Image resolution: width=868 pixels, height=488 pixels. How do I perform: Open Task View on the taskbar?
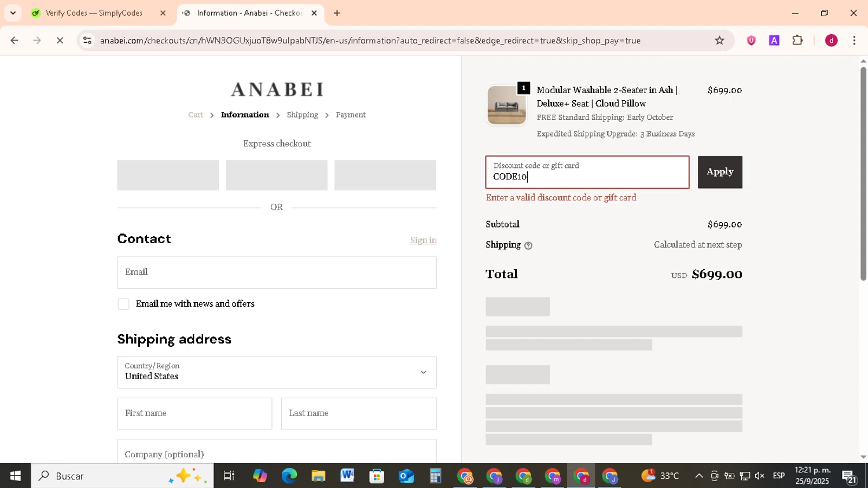click(229, 476)
